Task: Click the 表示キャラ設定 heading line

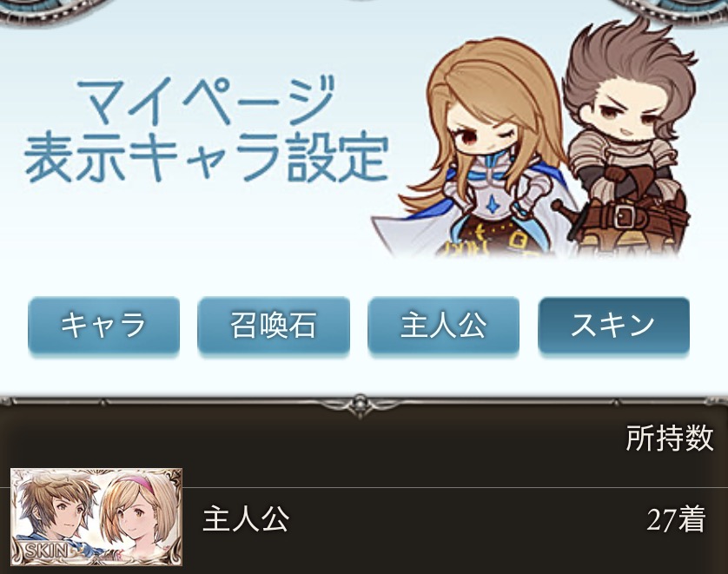Action: pyautogui.click(x=206, y=159)
